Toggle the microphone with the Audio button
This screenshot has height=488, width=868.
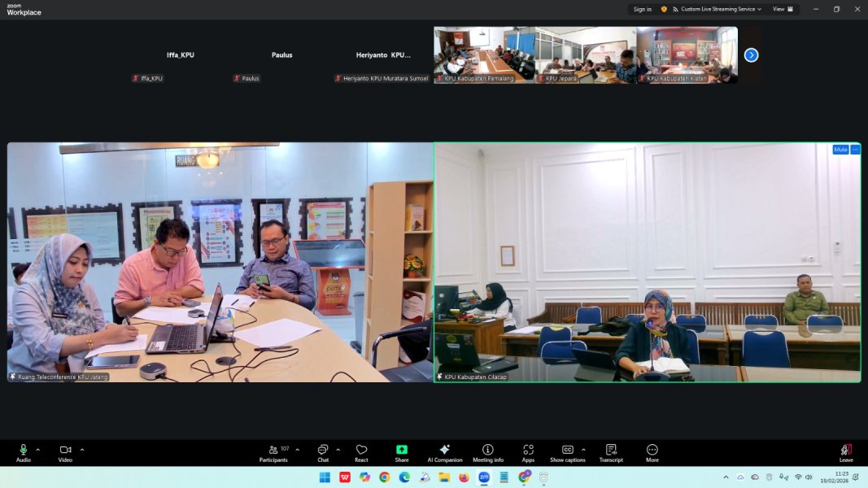tap(24, 452)
